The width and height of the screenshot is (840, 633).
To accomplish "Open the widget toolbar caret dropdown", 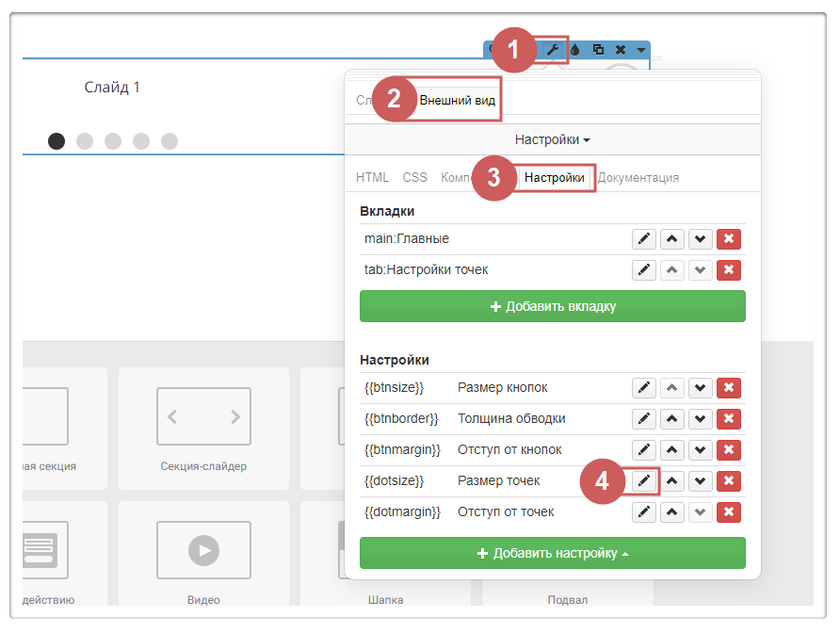I will coord(641,50).
